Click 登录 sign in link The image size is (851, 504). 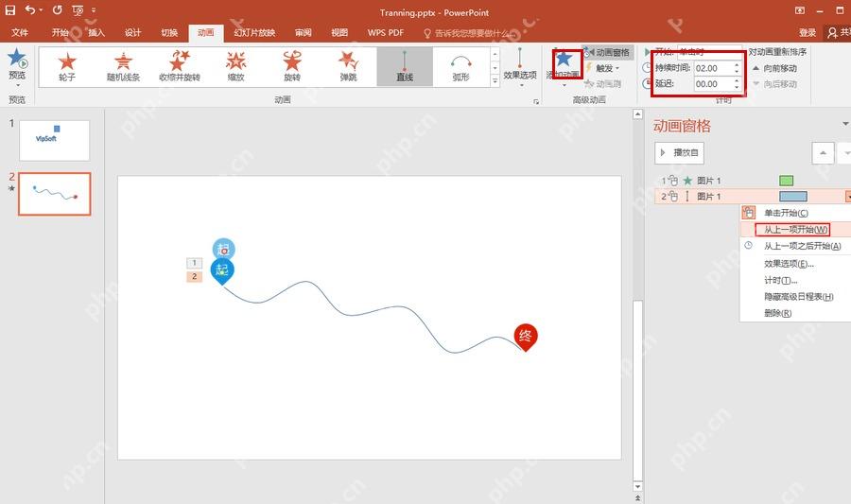[808, 32]
